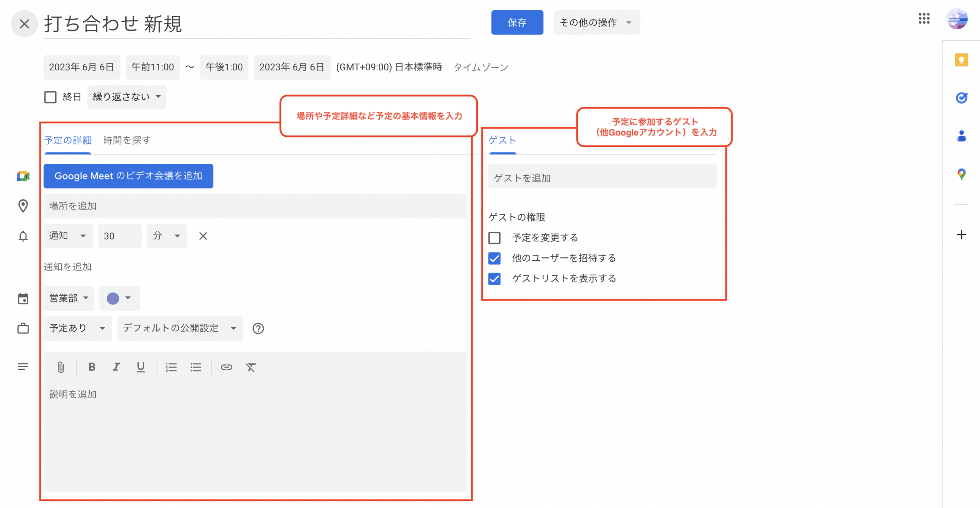This screenshot has height=508, width=980.
Task: Click the ゲストを追加 guest field
Action: pyautogui.click(x=602, y=176)
